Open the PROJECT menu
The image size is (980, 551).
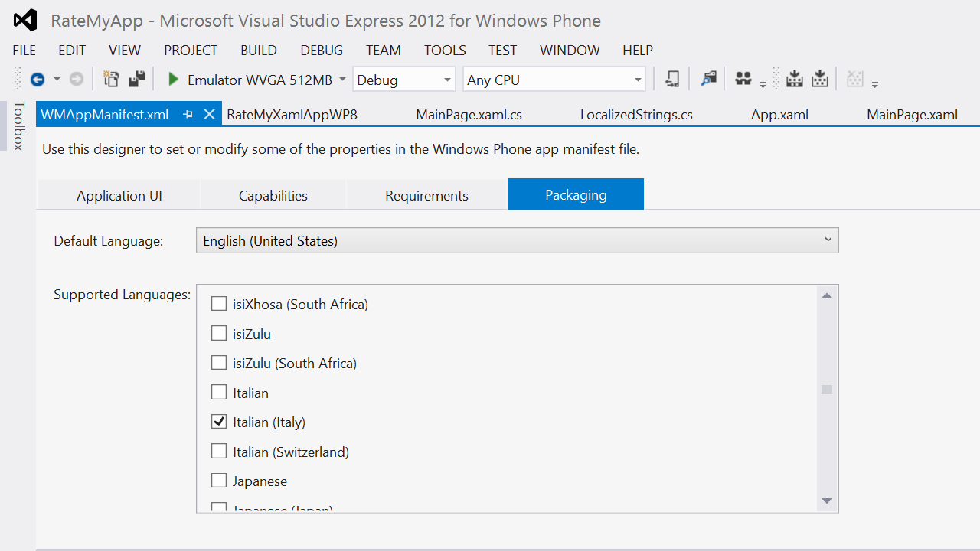pyautogui.click(x=191, y=51)
